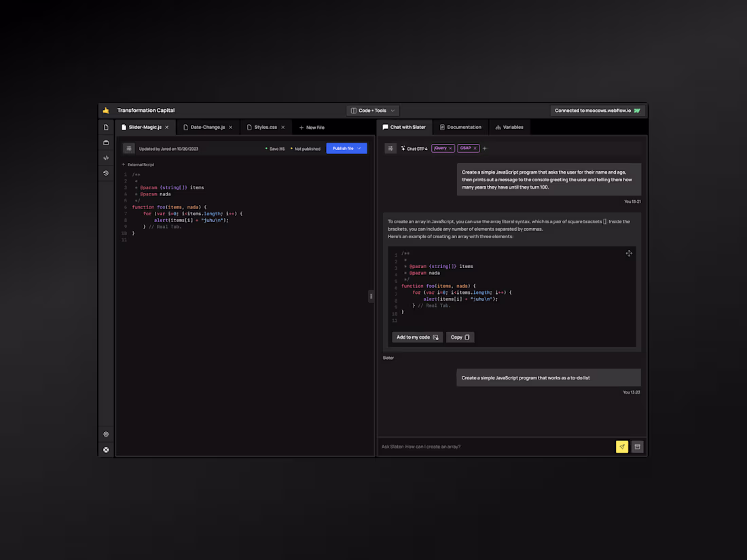Open the settings gear at sidebar bottom
Screen dimensions: 747x560
[106, 434]
